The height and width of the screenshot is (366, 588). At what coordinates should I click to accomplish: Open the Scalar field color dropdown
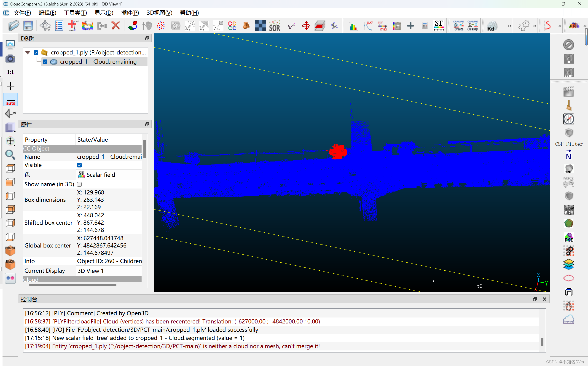pyautogui.click(x=109, y=175)
